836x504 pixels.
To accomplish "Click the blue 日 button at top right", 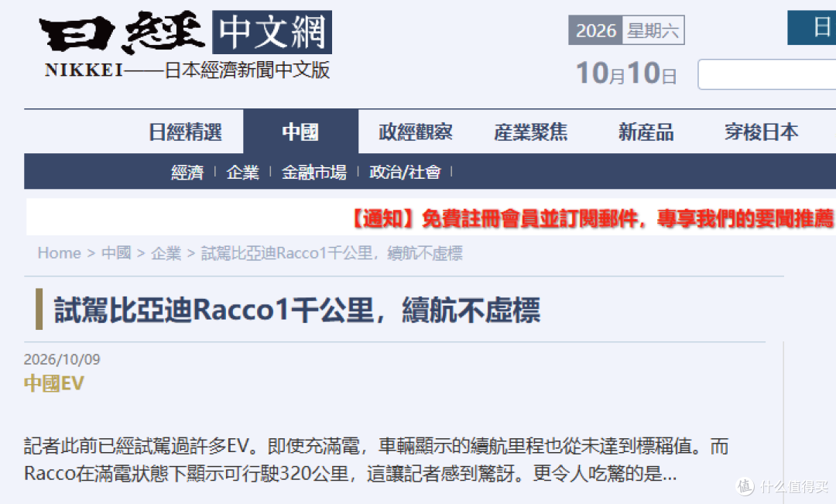I will (811, 27).
